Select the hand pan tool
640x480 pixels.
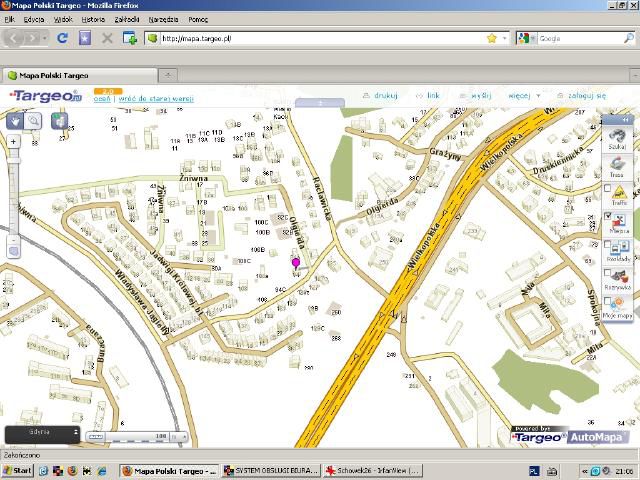(15, 121)
